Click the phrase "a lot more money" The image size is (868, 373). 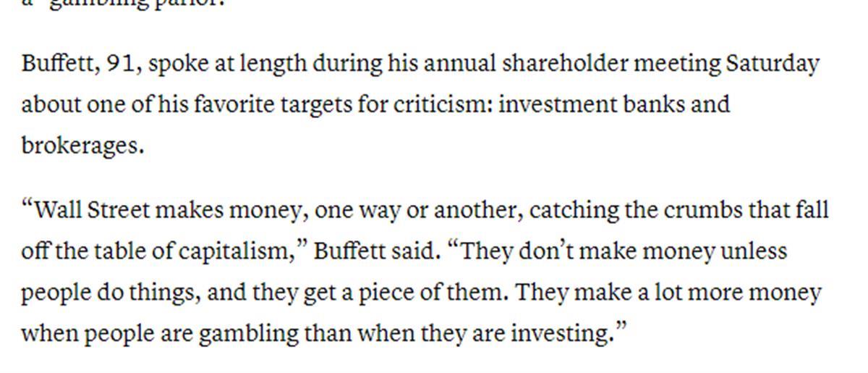729,293
